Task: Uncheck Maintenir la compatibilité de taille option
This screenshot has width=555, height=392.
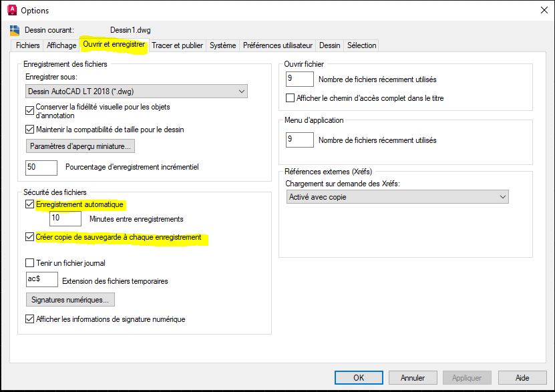Action: tap(29, 130)
